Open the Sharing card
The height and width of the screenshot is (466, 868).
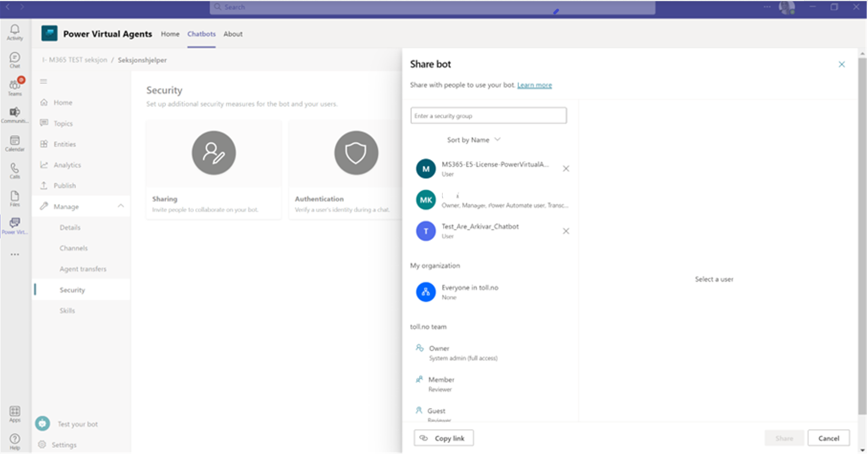(214, 169)
